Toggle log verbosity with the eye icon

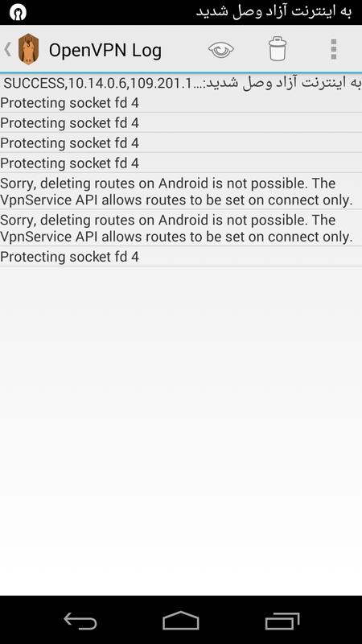click(220, 50)
